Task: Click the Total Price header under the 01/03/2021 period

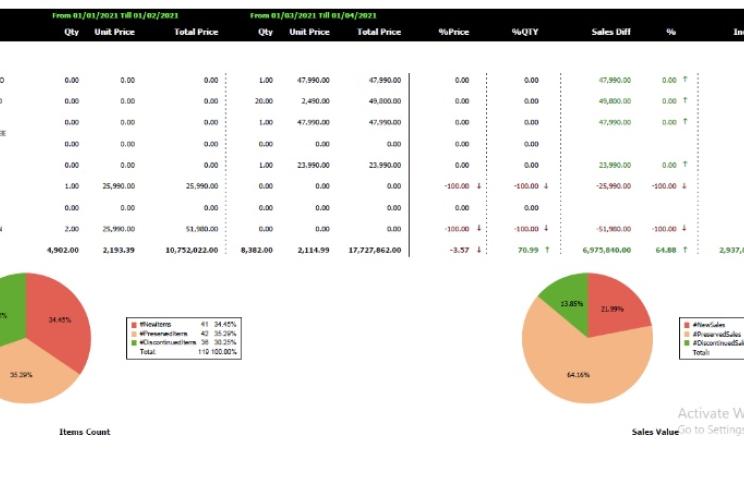Action: pos(379,32)
